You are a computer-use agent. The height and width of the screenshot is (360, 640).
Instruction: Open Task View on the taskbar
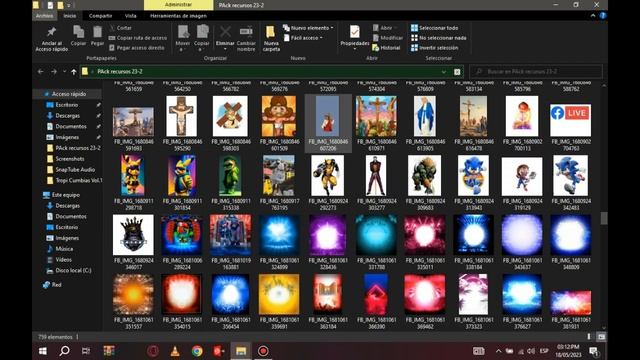tap(86, 351)
